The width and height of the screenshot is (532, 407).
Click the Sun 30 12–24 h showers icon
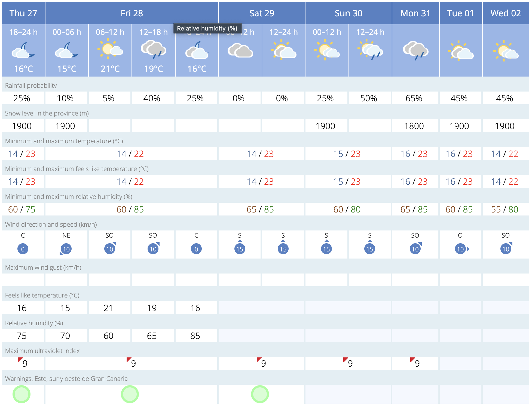tap(370, 50)
